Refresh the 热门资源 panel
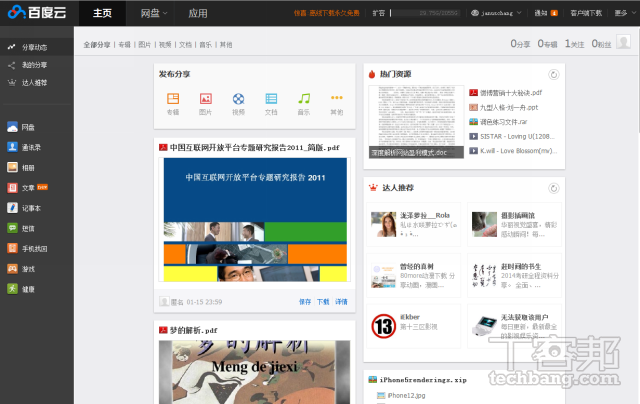The image size is (640, 404). tap(553, 75)
